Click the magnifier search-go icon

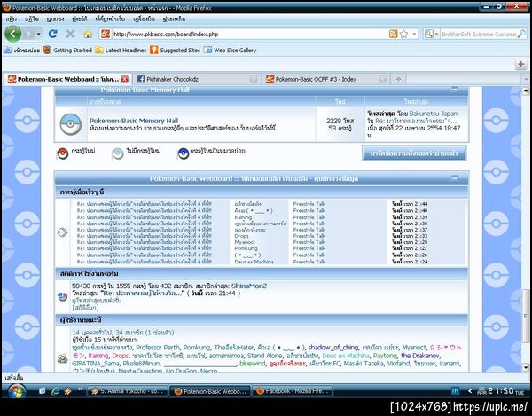pyautogui.click(x=522, y=34)
